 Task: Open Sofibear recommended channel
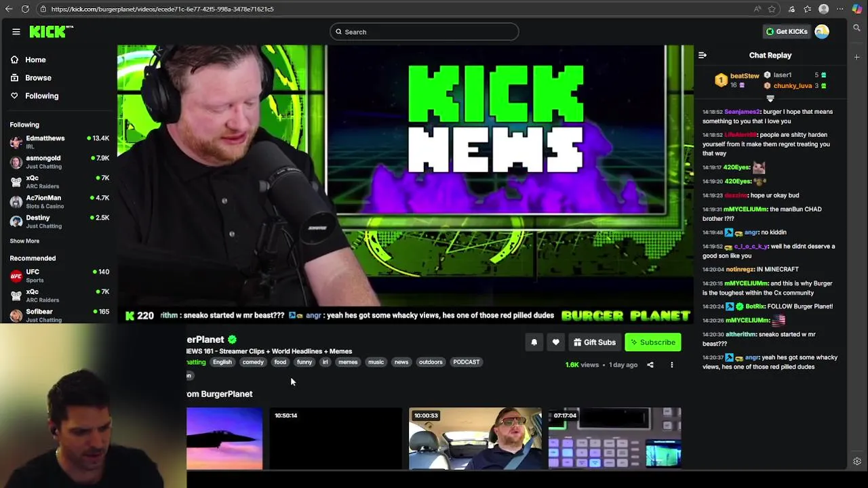[59, 315]
